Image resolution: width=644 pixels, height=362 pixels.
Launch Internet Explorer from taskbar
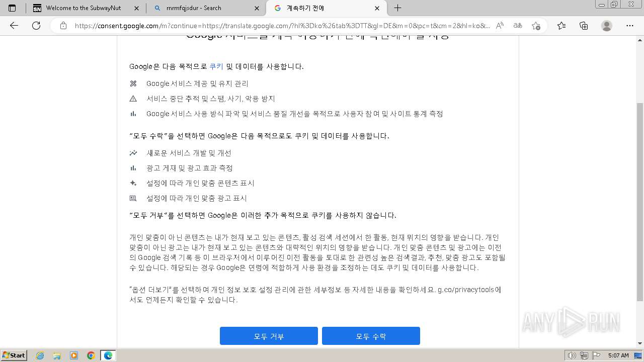[x=40, y=355]
